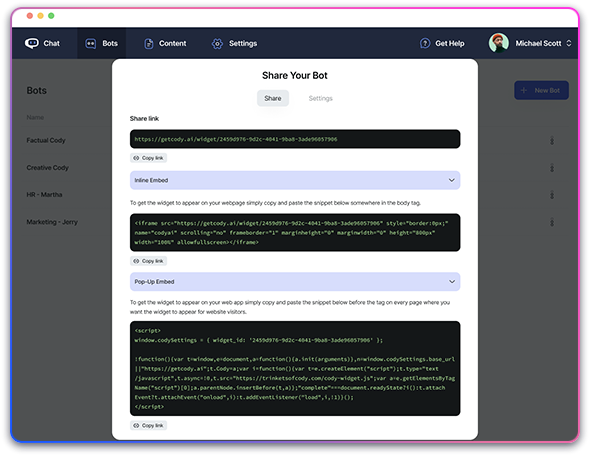Click Michael Scott's profile avatar
Image resolution: width=590 pixels, height=456 pixels.
pos(499,43)
